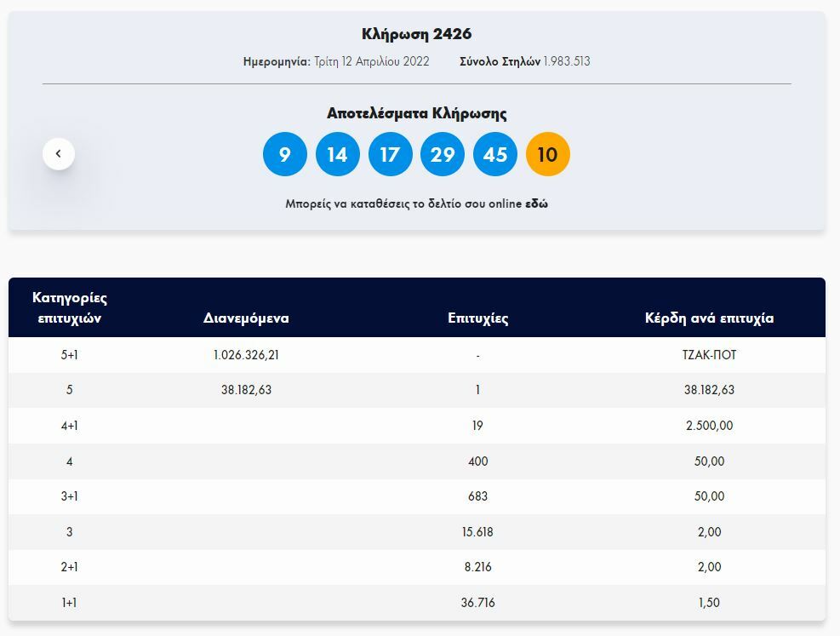The width and height of the screenshot is (840, 636).
Task: Click the blue ball number 45
Action: tap(495, 154)
